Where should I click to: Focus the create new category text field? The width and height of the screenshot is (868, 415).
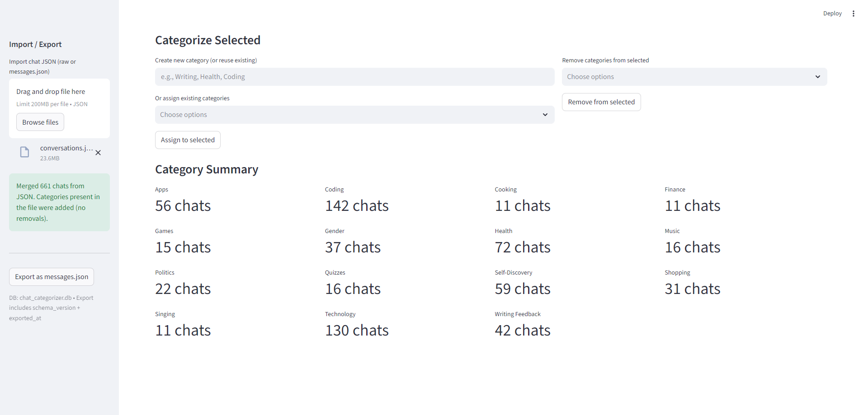354,77
